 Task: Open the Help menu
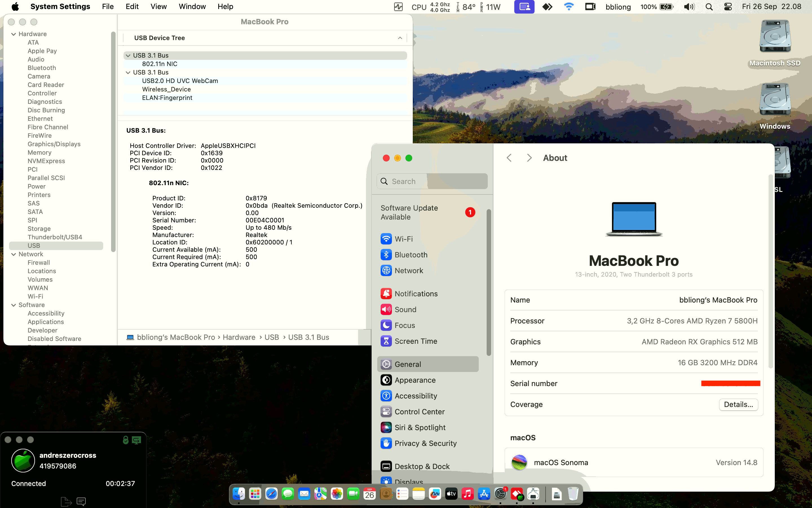[226, 6]
